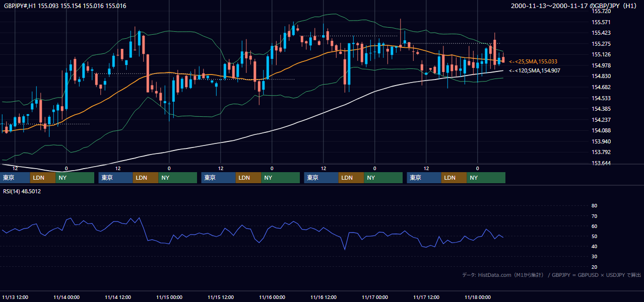Click price axis label 155.275
The height and width of the screenshot is (302, 644).
pyautogui.click(x=601, y=44)
